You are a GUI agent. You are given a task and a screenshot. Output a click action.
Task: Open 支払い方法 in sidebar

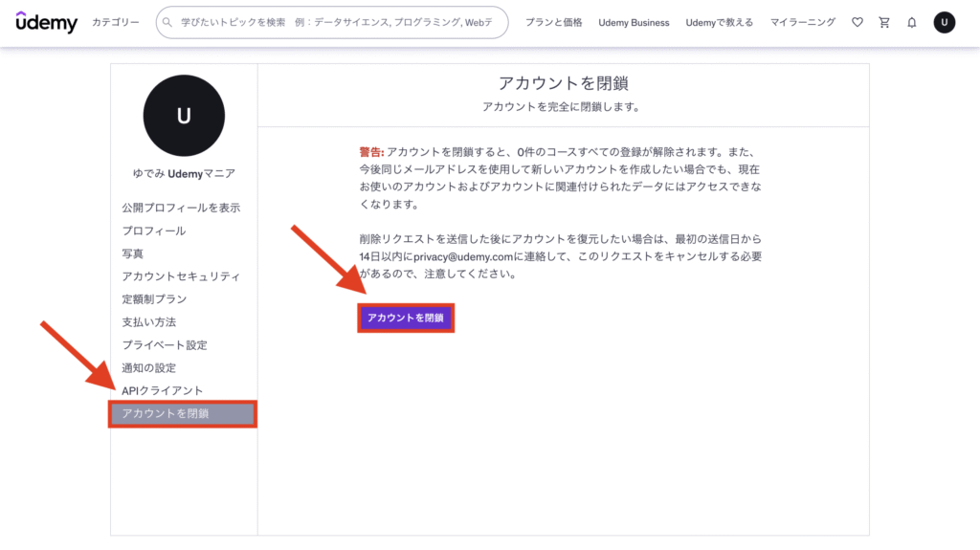click(x=149, y=322)
